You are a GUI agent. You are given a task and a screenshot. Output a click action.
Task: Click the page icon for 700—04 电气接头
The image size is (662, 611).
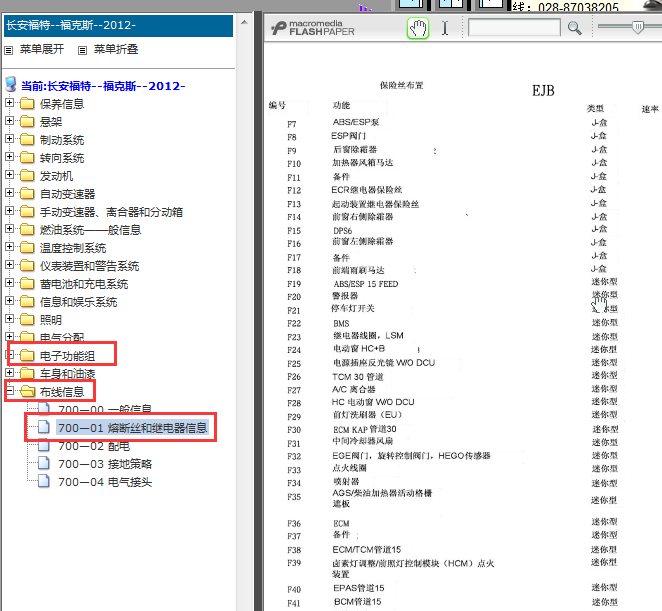click(43, 481)
